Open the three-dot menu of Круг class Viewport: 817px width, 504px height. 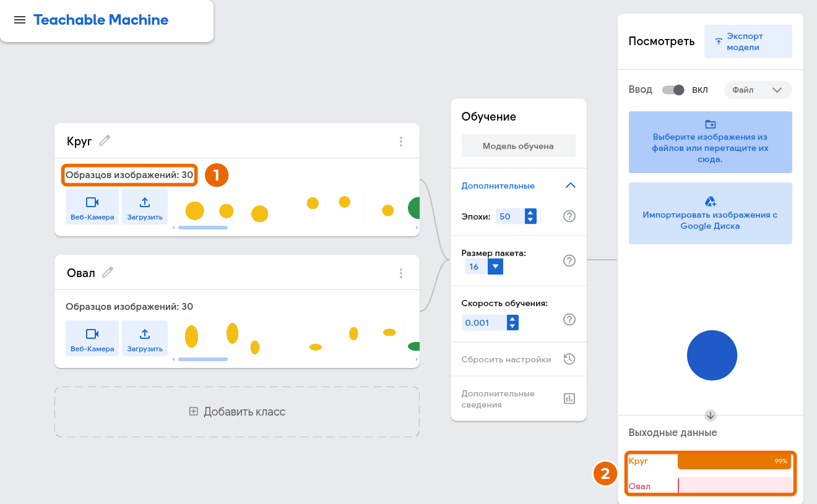(x=401, y=142)
